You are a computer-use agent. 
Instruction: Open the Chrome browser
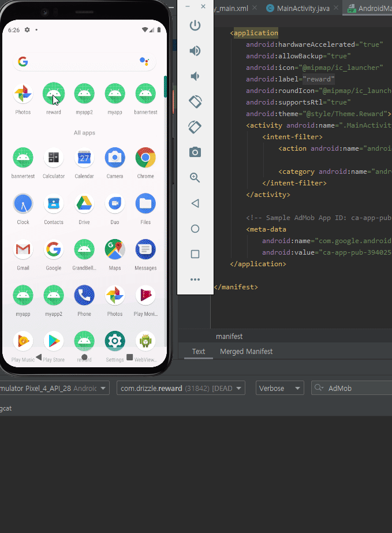pyautogui.click(x=145, y=158)
